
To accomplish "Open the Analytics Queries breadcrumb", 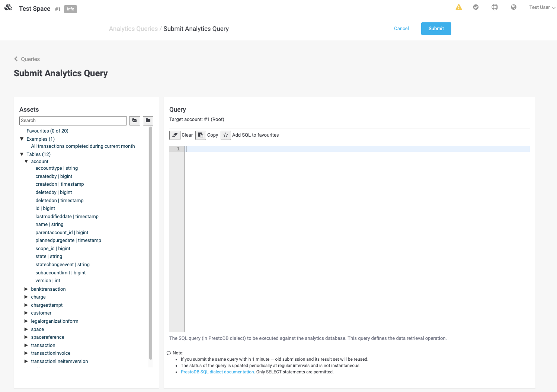I will (133, 29).
